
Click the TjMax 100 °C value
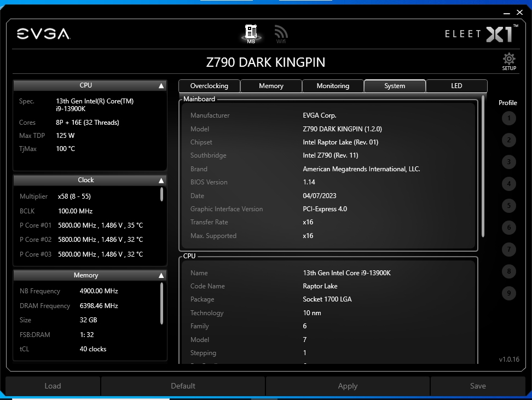point(66,149)
